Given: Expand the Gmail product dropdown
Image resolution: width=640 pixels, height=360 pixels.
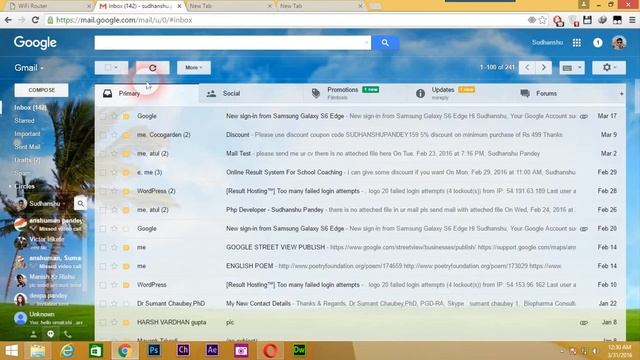Looking at the screenshot, I should [x=29, y=68].
